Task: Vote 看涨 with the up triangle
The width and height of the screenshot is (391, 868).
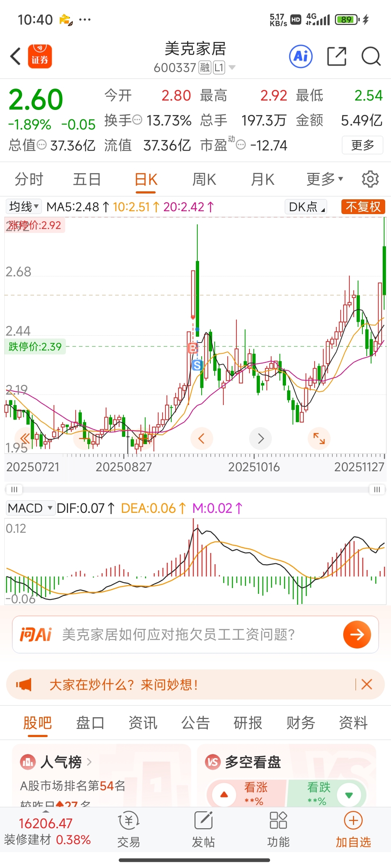Action: coord(224,795)
